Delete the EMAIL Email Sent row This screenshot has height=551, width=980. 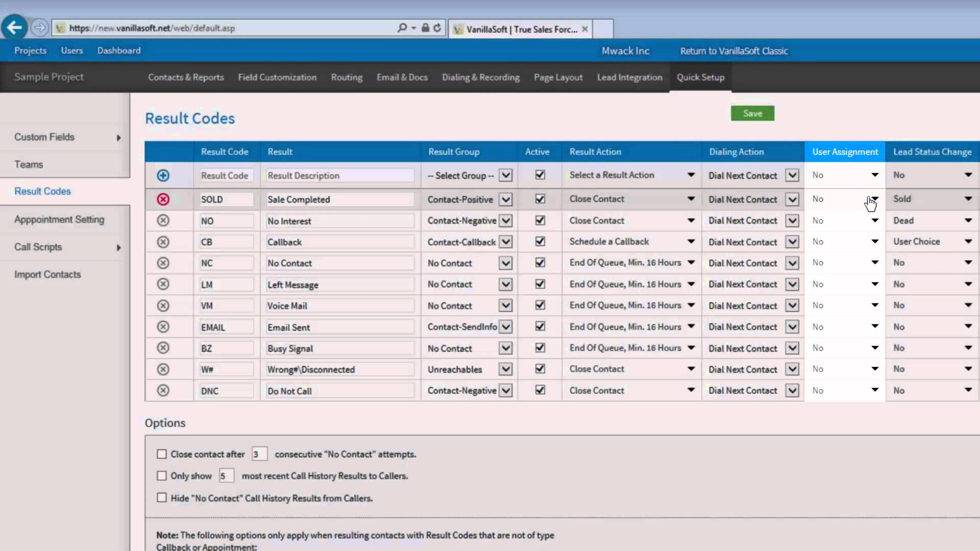tap(163, 327)
